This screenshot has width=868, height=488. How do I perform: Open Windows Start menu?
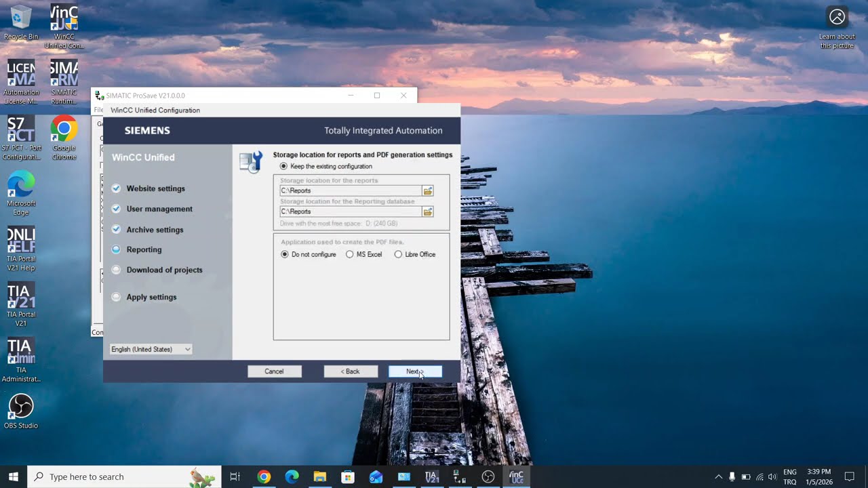point(14,476)
